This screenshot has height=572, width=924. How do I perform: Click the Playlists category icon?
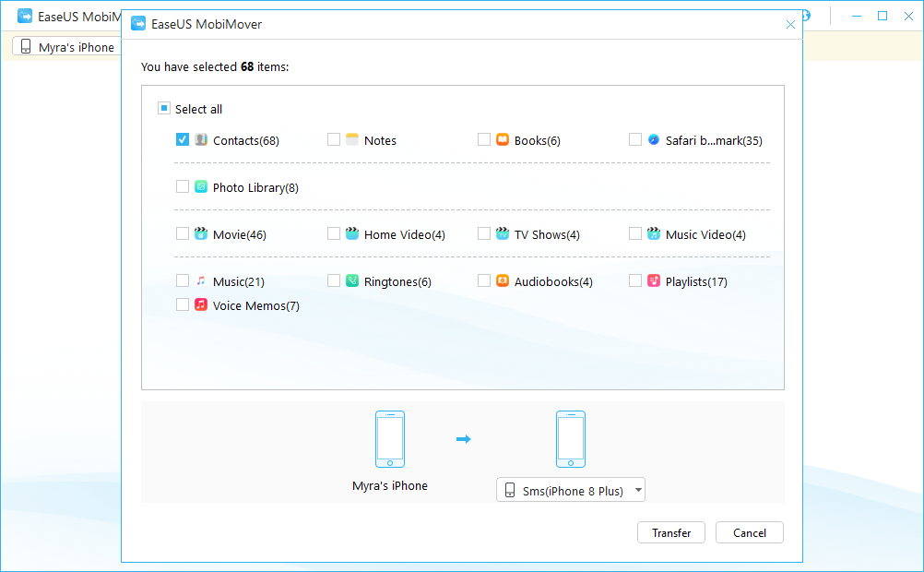coord(654,281)
